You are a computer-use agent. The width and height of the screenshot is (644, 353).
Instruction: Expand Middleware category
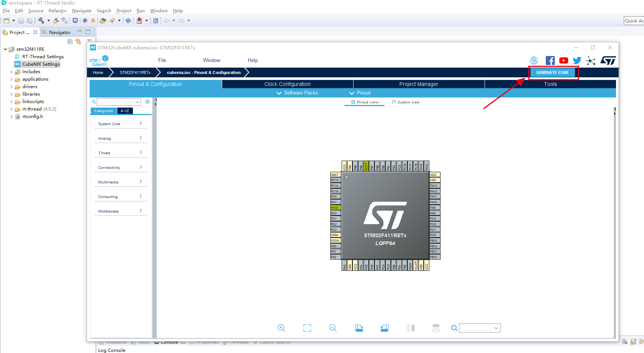click(x=120, y=211)
